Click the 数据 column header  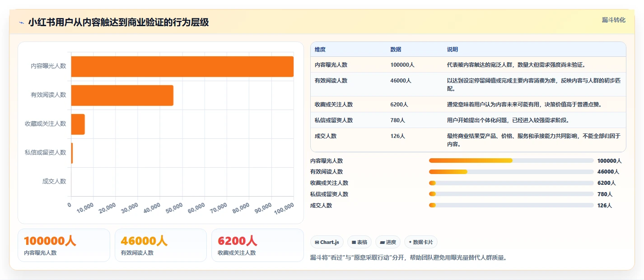point(396,49)
